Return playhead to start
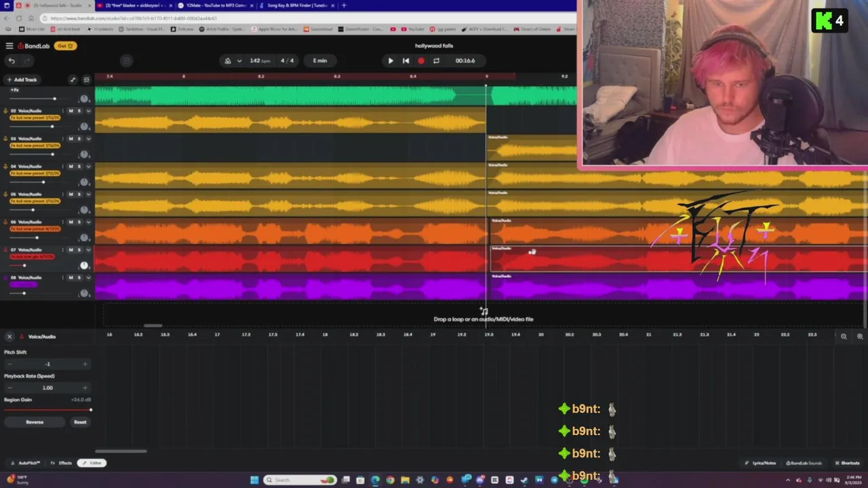 (406, 60)
